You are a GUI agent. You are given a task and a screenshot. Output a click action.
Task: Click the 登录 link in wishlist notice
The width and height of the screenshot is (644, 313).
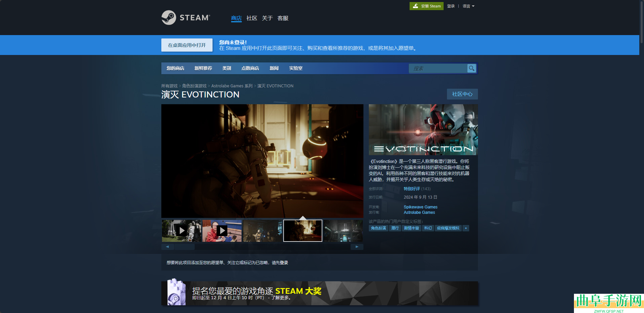coord(284,263)
